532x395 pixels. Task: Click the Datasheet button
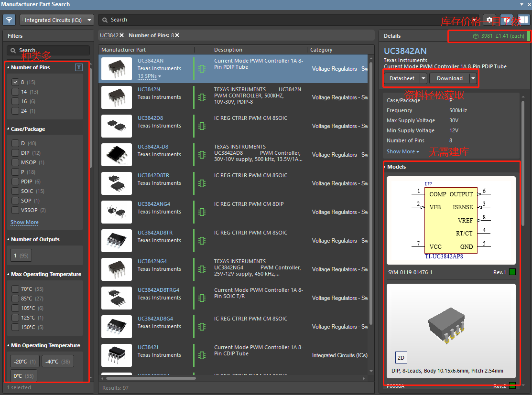402,78
